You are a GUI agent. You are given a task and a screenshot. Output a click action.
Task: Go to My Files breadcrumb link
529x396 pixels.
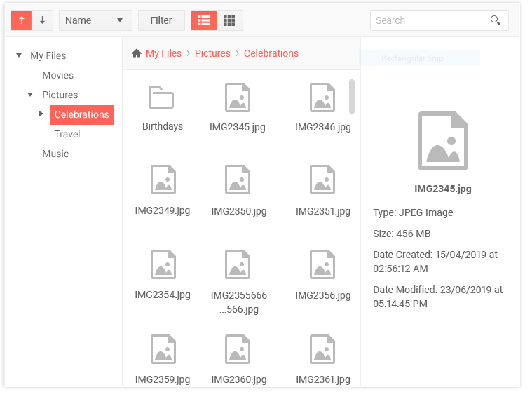(164, 54)
